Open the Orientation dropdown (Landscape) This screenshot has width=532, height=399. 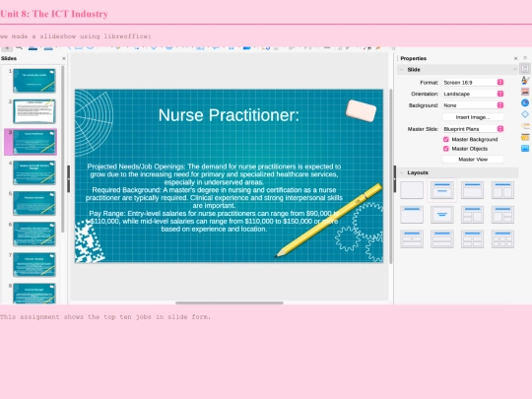tap(473, 94)
